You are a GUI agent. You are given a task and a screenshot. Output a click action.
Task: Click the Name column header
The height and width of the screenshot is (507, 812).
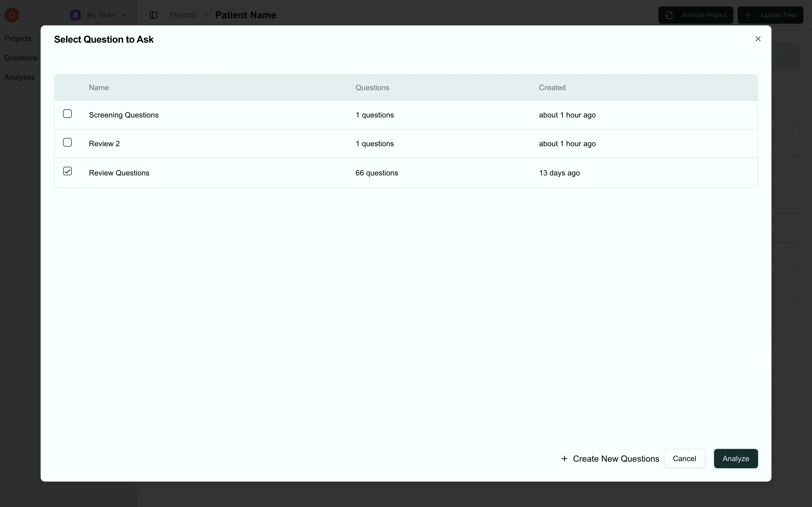pyautogui.click(x=99, y=87)
